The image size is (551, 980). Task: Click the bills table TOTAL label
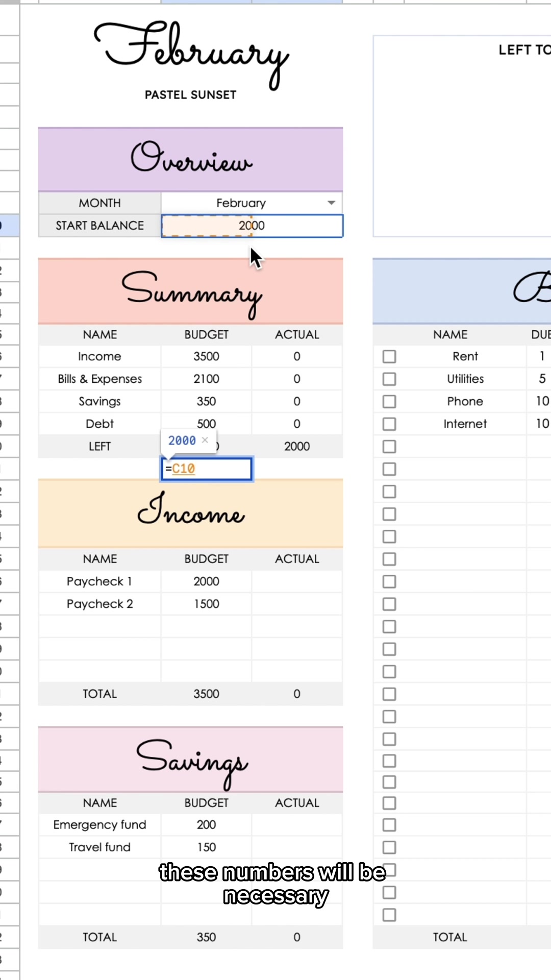tap(450, 937)
